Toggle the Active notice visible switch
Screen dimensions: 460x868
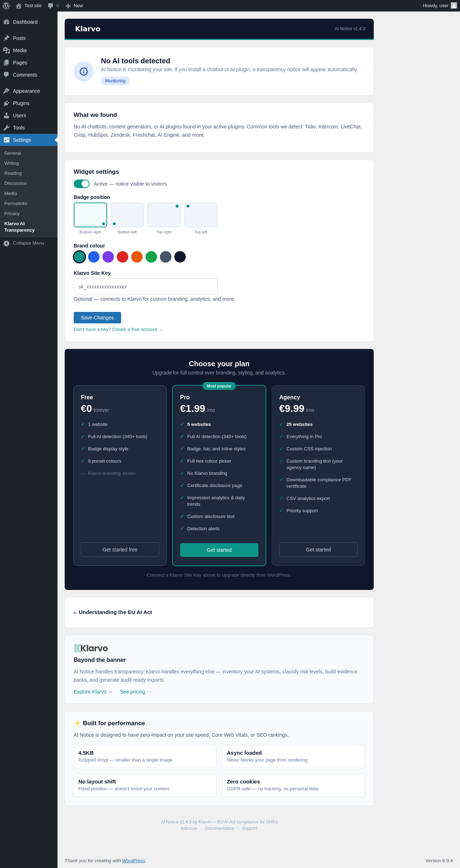tap(82, 184)
